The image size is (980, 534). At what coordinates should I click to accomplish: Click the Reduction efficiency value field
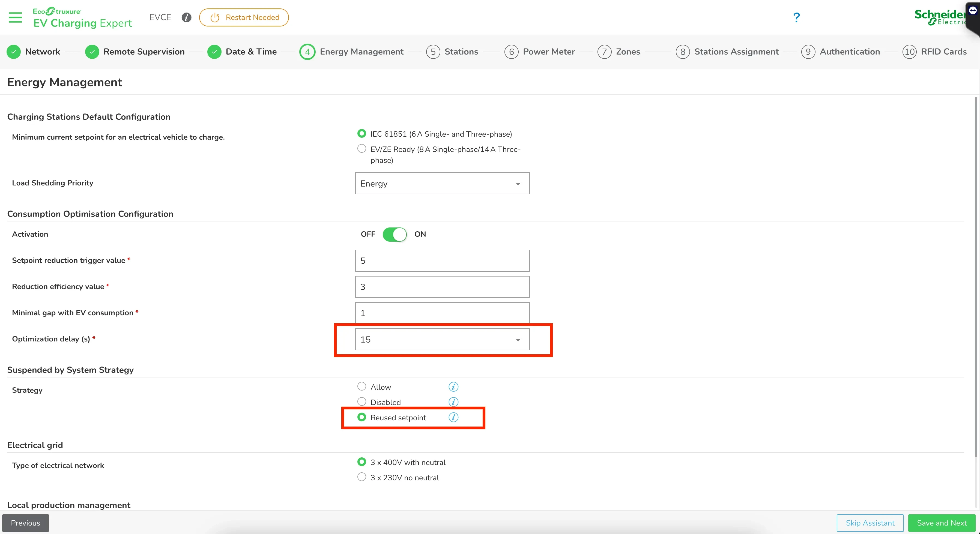[x=443, y=287]
